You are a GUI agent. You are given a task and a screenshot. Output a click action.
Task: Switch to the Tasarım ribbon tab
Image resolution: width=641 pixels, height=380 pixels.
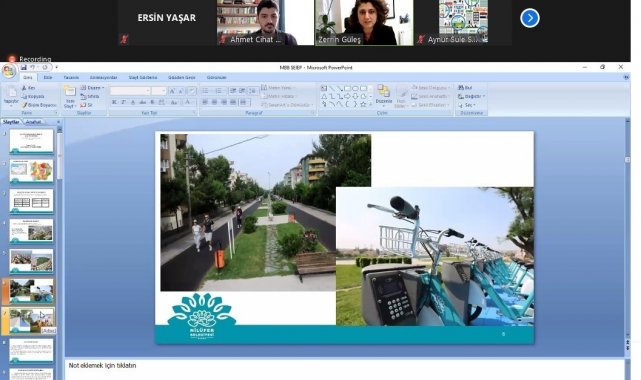(x=71, y=77)
